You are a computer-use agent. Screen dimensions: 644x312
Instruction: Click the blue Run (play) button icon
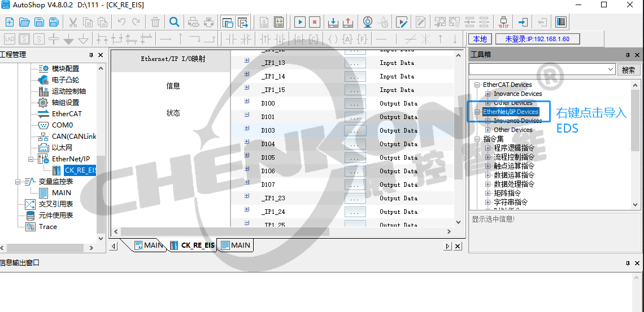pos(300,22)
